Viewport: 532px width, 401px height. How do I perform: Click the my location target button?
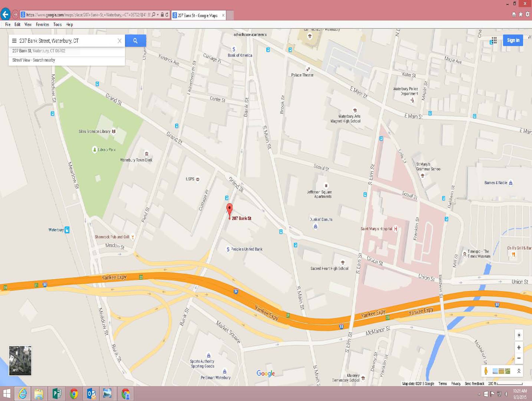(519, 335)
